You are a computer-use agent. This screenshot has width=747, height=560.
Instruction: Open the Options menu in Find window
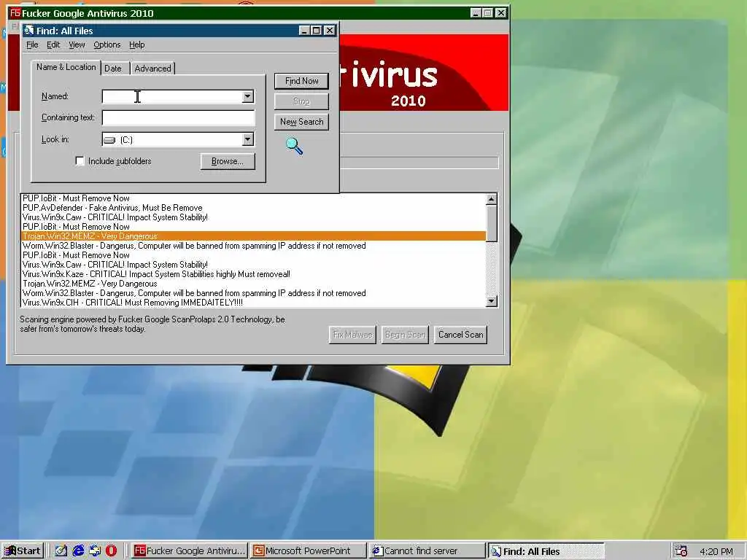pos(107,44)
